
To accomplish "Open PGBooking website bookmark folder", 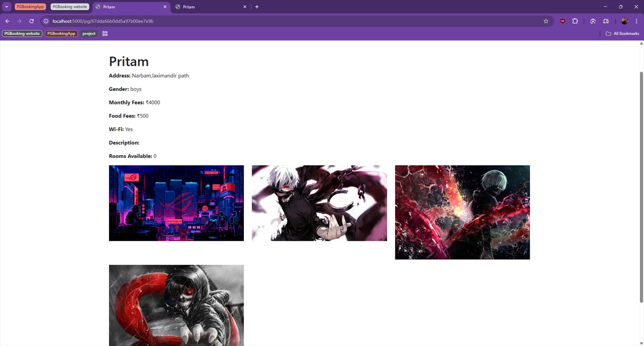I will (x=22, y=34).
